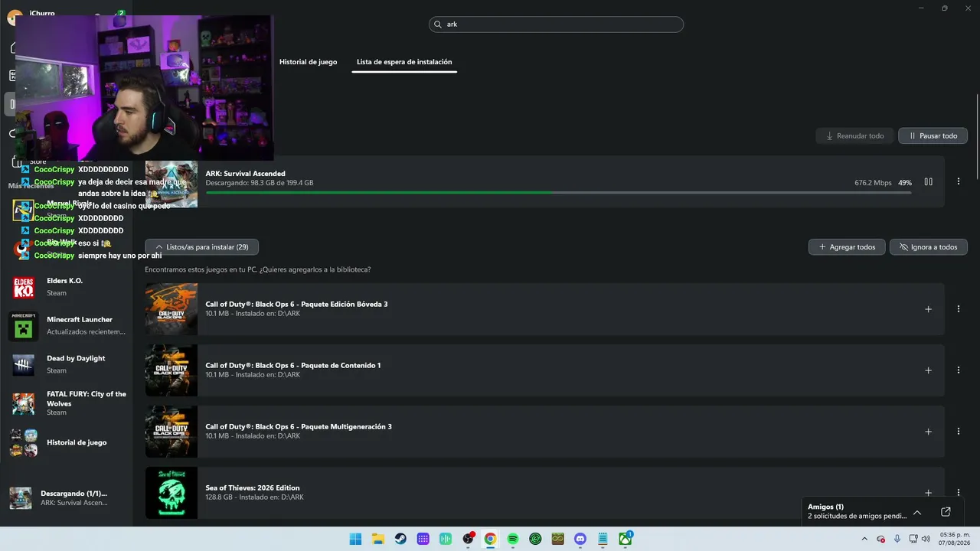Open Elders K.O. from the sidebar

tap(67, 286)
